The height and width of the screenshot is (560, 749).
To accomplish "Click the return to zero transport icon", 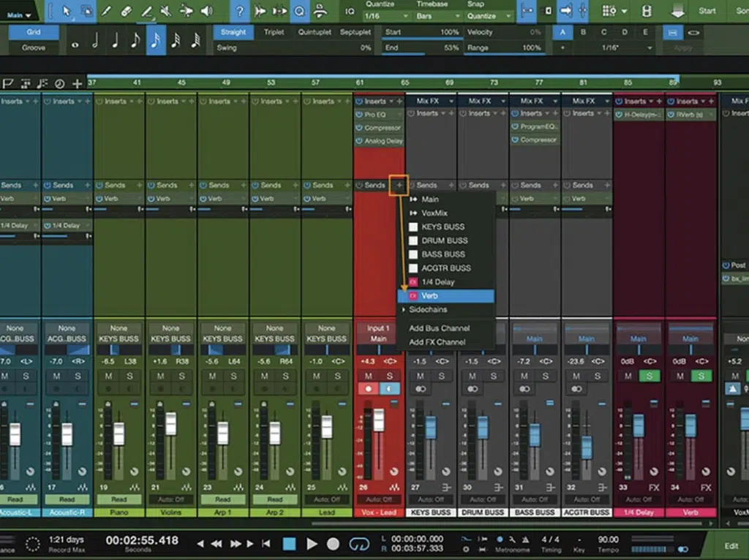I will click(x=266, y=544).
